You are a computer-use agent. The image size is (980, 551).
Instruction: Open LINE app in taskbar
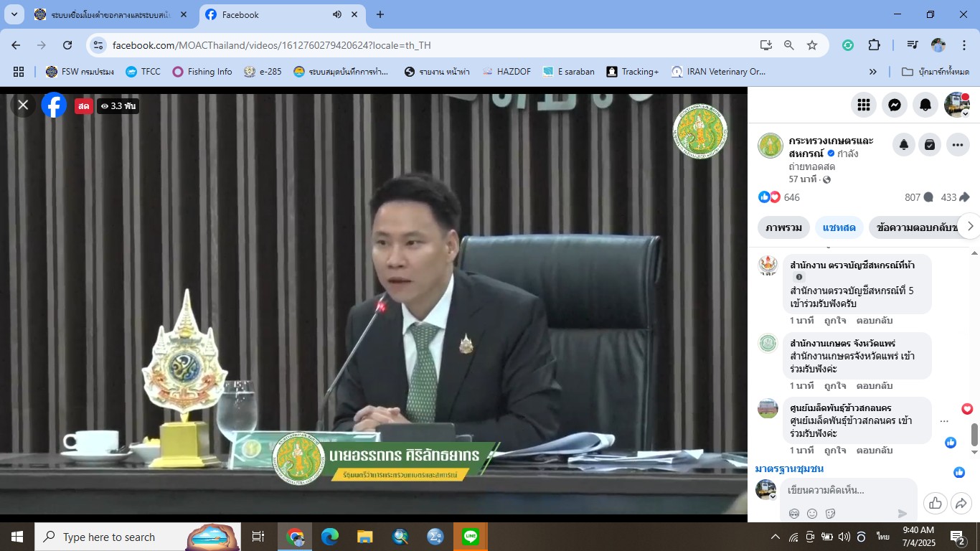click(x=471, y=537)
